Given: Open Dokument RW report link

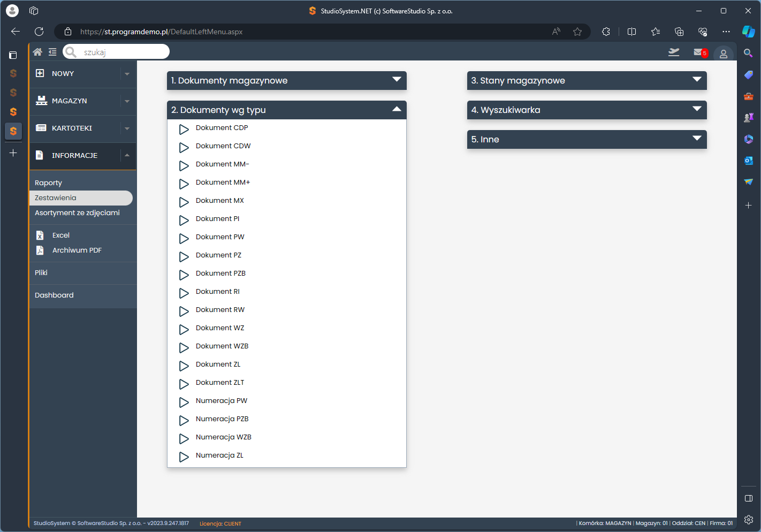Looking at the screenshot, I should coord(220,309).
